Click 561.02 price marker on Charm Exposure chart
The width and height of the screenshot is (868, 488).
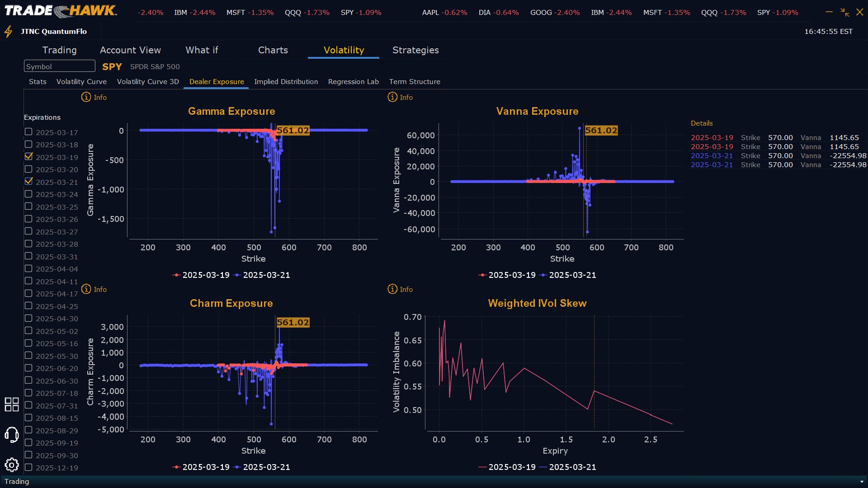292,323
